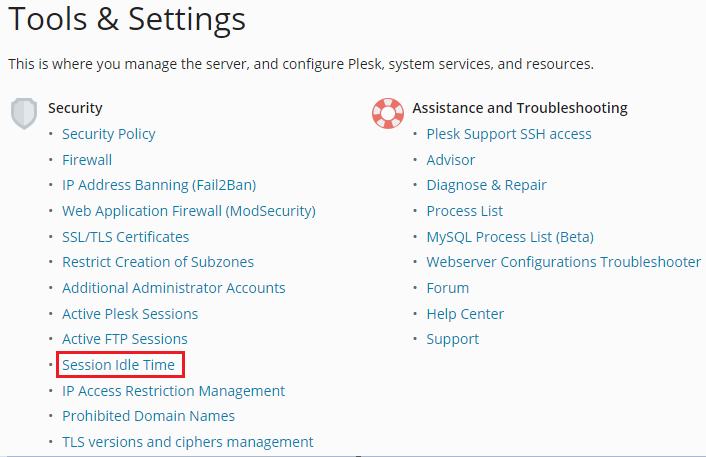Open MySQL Process List (Beta)
This screenshot has width=706, height=457.
coord(510,237)
